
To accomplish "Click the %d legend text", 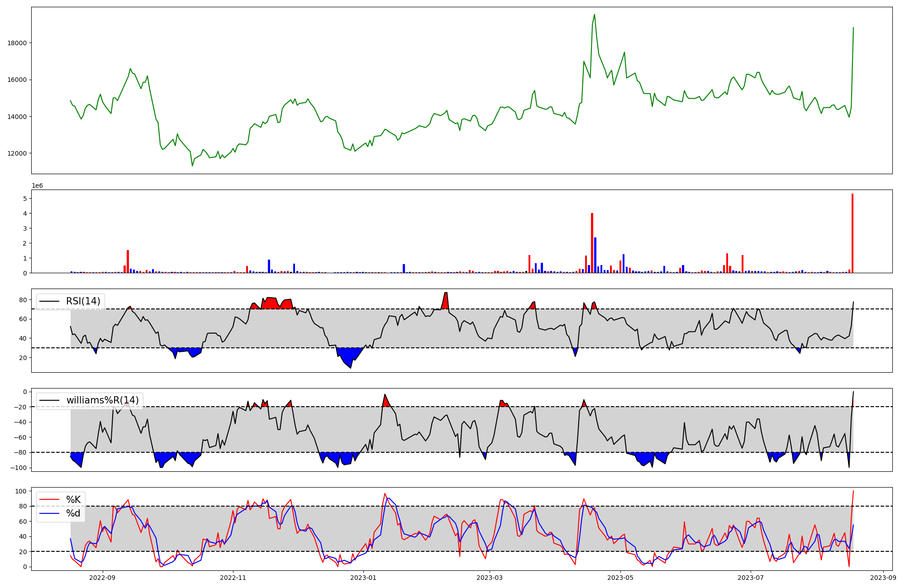I will (x=73, y=513).
